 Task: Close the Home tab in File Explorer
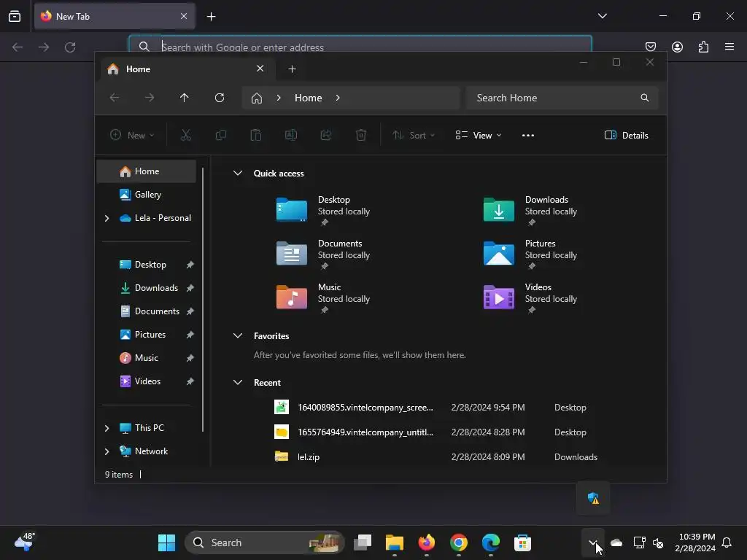260,69
